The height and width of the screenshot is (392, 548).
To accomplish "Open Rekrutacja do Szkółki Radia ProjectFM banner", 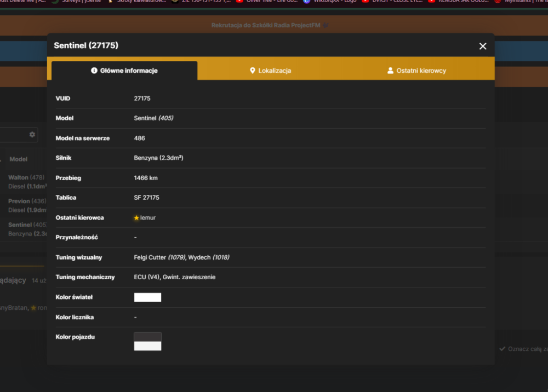I will (x=270, y=25).
